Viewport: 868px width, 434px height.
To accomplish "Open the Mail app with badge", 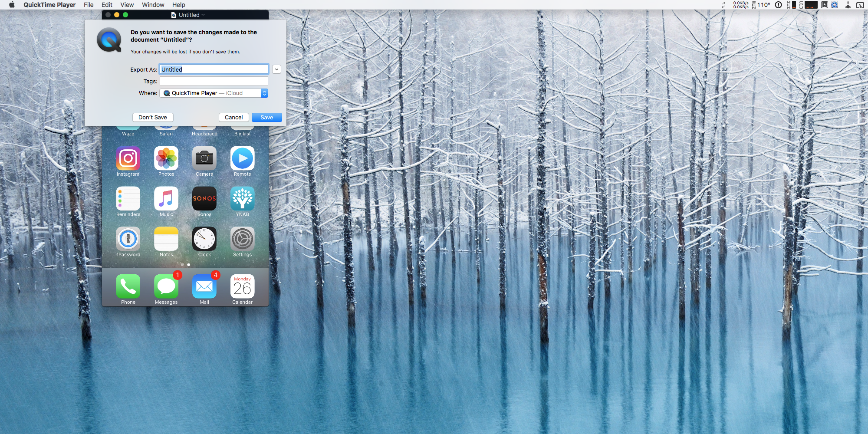I will pyautogui.click(x=204, y=286).
